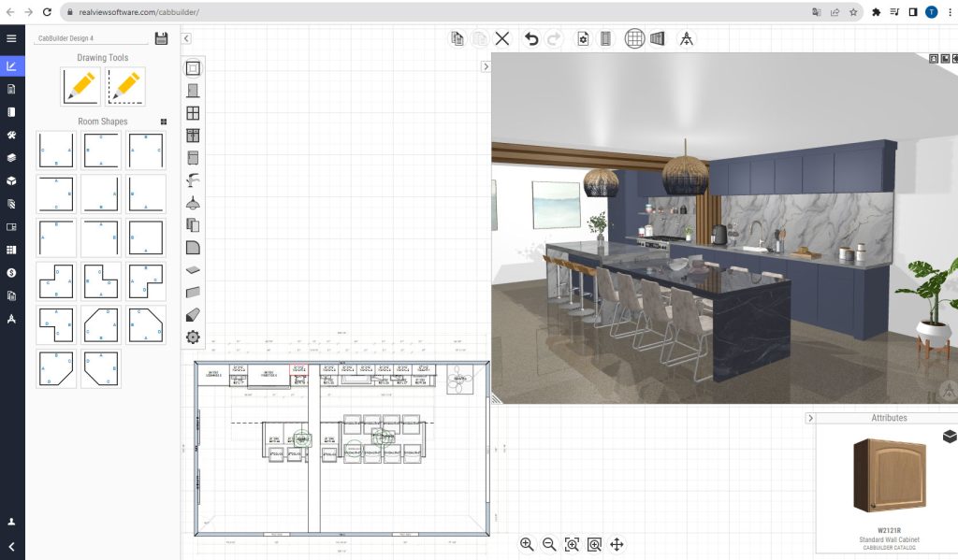
Task: Select the room walls tool in vertical toolbar
Action: pos(193,68)
